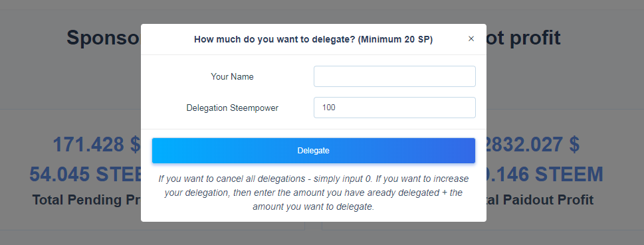Click the 'Total Pending Profit' caption

[x=86, y=200]
